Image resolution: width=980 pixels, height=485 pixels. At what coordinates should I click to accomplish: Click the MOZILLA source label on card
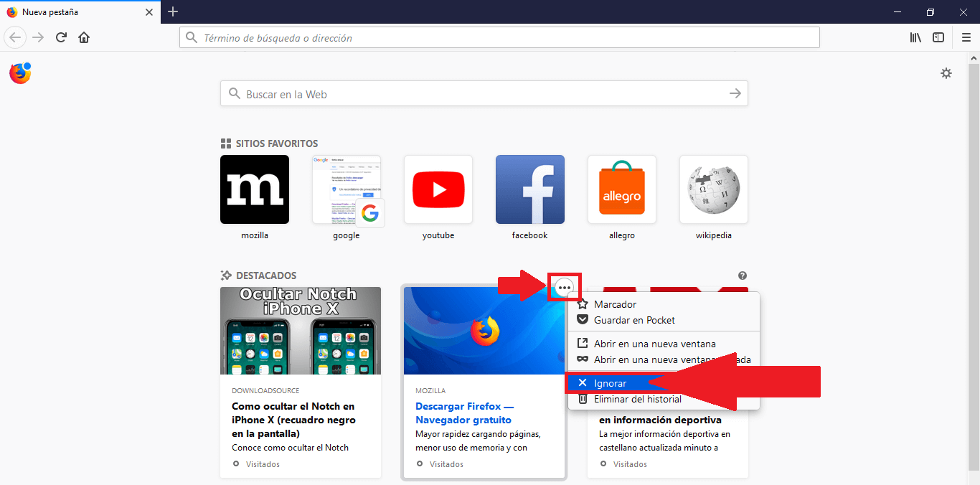point(430,391)
